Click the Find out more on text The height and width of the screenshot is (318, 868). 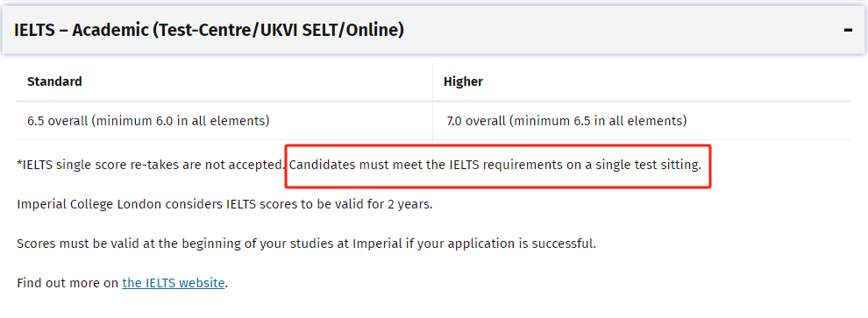click(68, 283)
